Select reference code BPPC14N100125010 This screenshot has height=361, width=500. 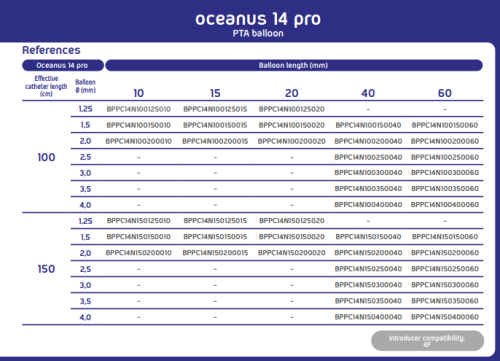pyautogui.click(x=139, y=109)
